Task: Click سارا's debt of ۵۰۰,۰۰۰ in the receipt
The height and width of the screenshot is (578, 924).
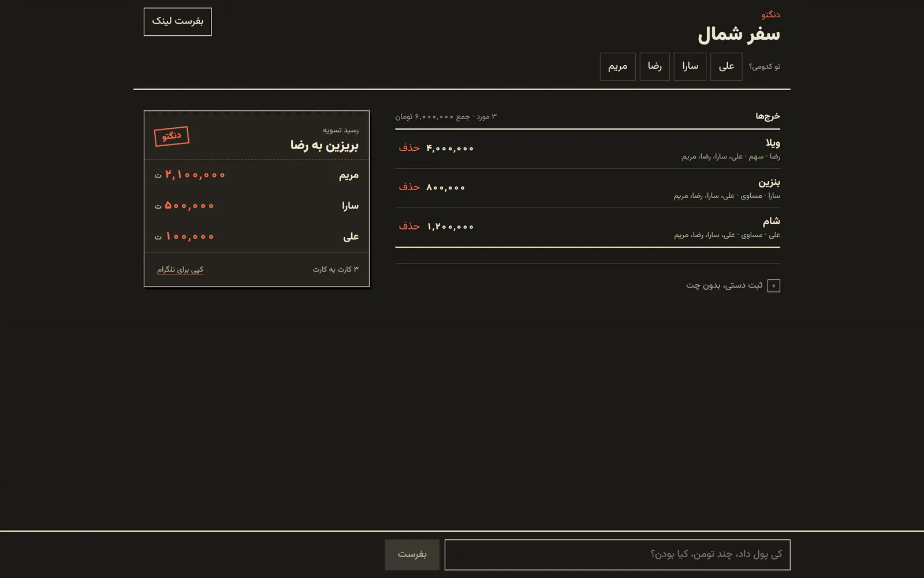Action: 189,206
